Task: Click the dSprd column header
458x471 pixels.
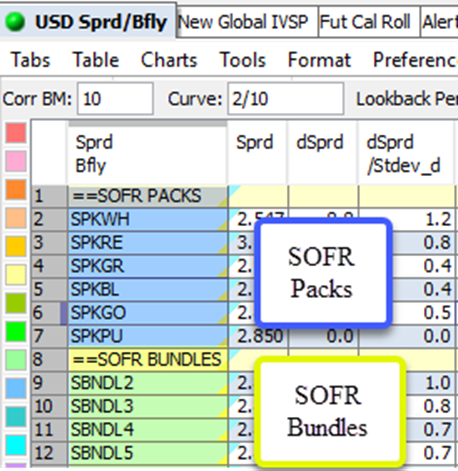Action: pyautogui.click(x=323, y=154)
